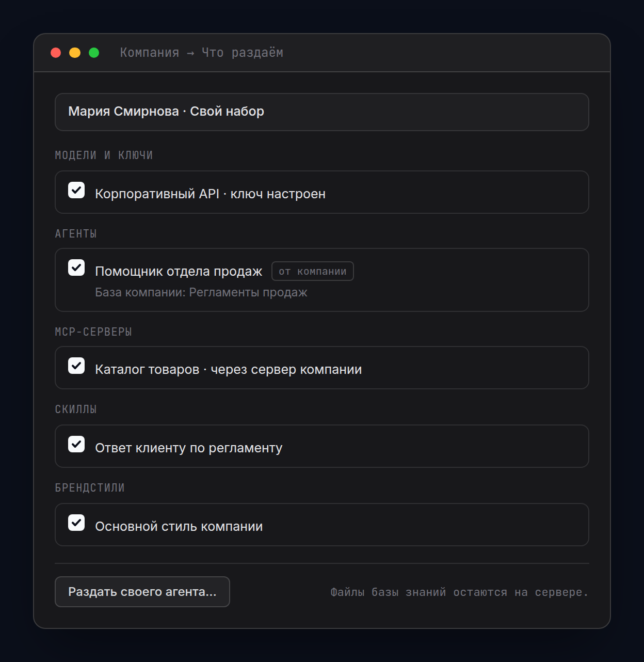This screenshot has height=662, width=644.
Task: Select the Основной стиль компании brand style row
Action: pyautogui.click(x=322, y=525)
